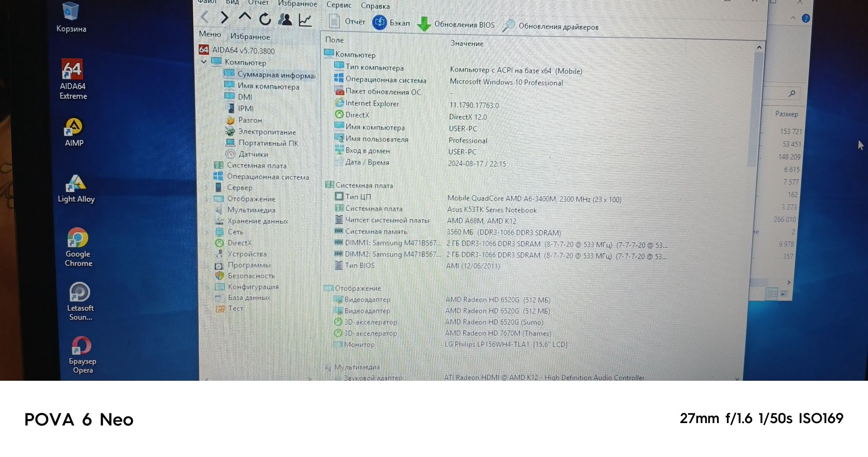
Task: Switch to the Избранное panel tab
Action: [x=250, y=36]
